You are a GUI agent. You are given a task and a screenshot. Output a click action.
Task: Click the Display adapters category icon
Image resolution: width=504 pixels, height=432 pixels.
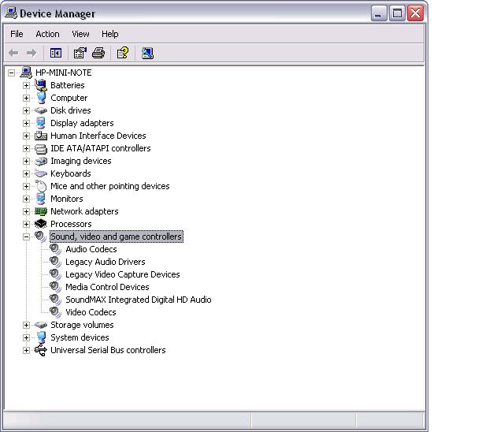coord(41,123)
